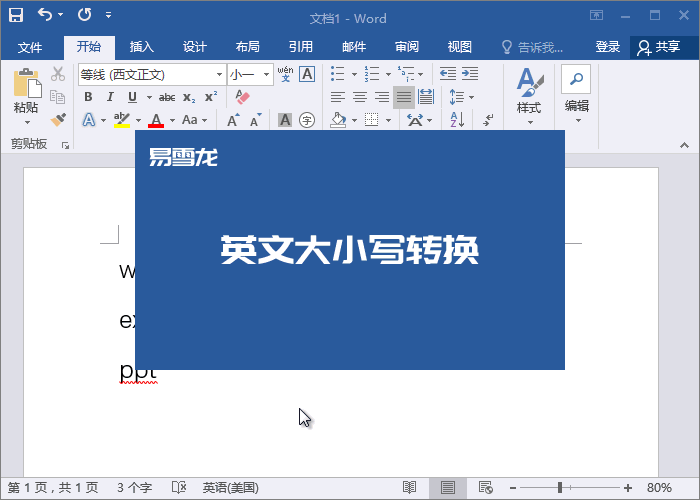
Task: Click language indicator 英语(美国)
Action: click(x=230, y=488)
